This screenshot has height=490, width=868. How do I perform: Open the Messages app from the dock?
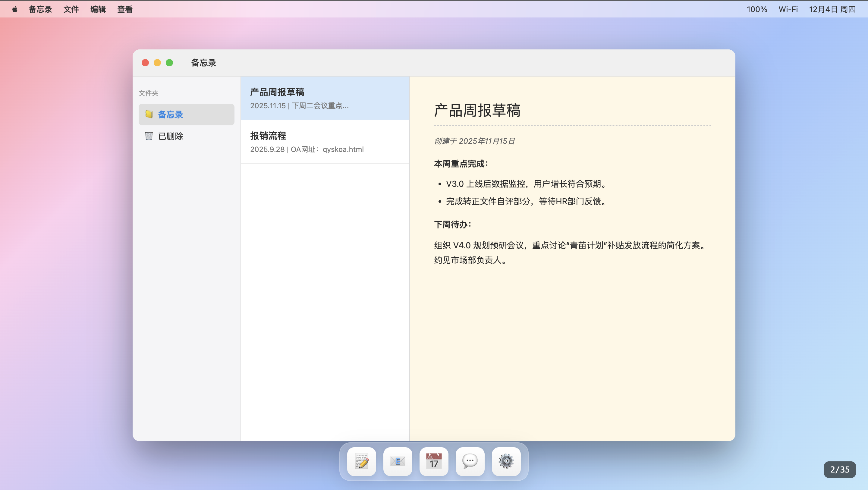coord(470,461)
